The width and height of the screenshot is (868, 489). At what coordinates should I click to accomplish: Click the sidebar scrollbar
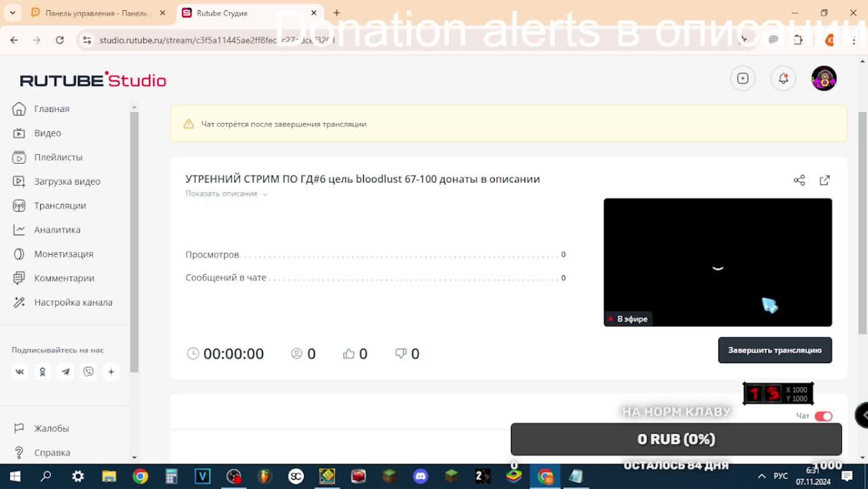(x=134, y=242)
